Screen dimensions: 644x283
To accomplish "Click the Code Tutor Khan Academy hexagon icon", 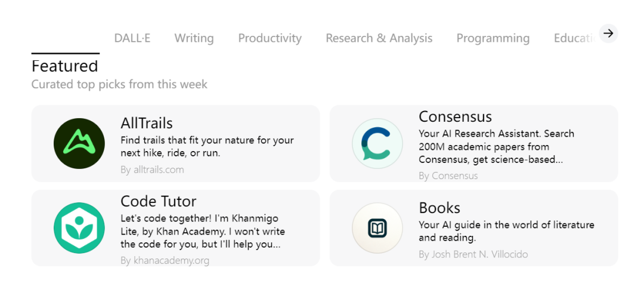I will point(79,228).
